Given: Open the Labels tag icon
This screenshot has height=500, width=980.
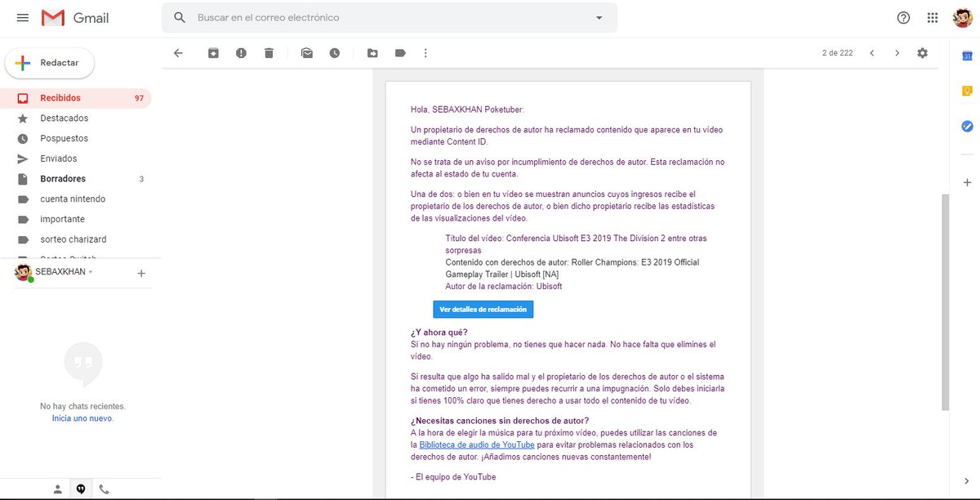Looking at the screenshot, I should (400, 53).
